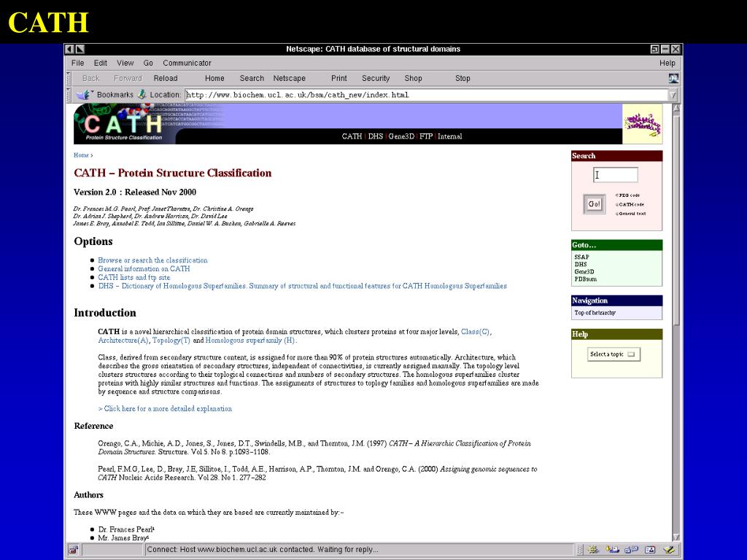Screen dimensions: 747x560
Task: Click the Security toolbar button
Action: tap(376, 78)
